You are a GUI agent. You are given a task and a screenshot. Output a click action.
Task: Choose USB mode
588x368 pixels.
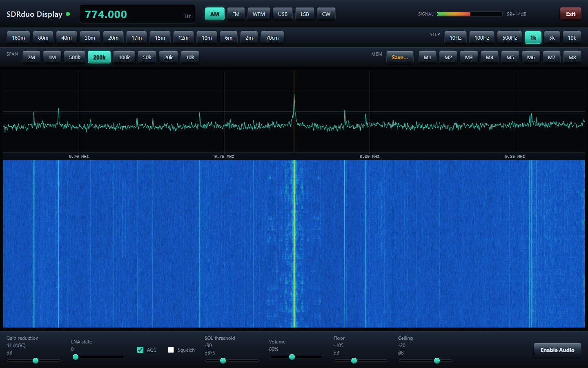click(283, 14)
